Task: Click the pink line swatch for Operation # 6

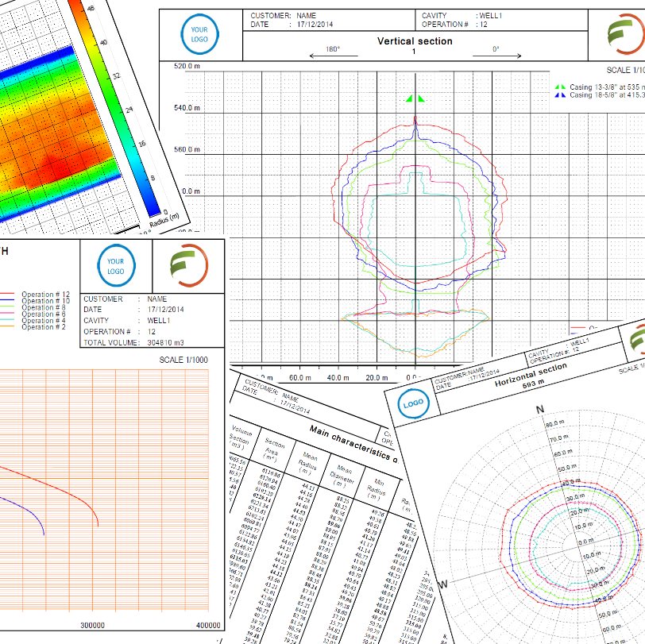Action: coord(7,314)
